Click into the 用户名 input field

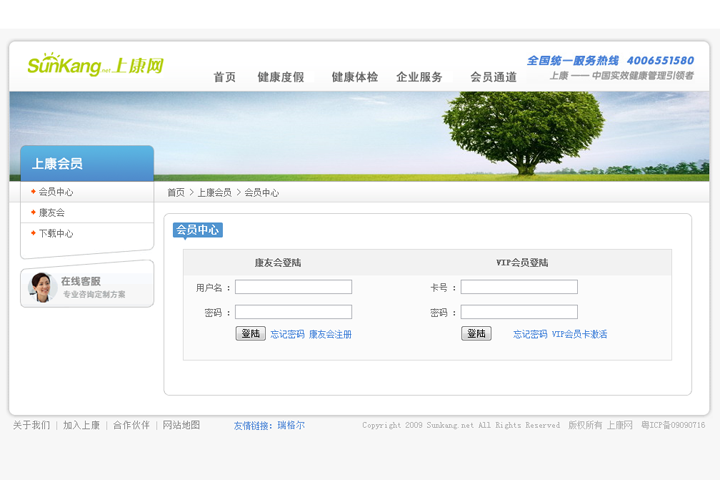coord(293,287)
